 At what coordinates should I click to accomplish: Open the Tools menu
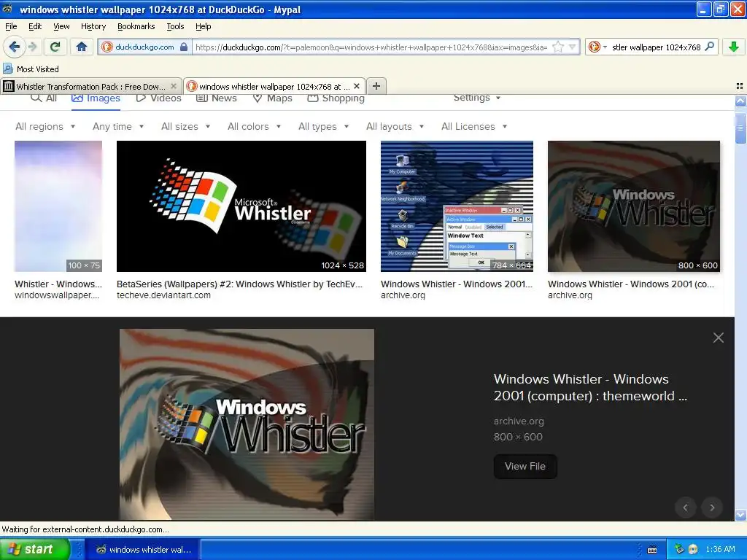pos(175,26)
